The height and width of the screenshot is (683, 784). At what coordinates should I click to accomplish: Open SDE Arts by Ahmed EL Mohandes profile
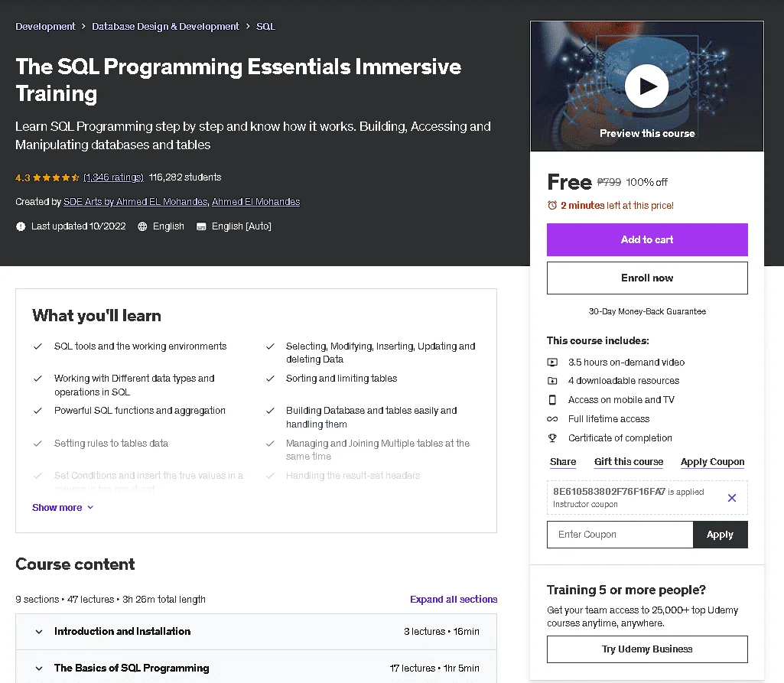click(135, 201)
